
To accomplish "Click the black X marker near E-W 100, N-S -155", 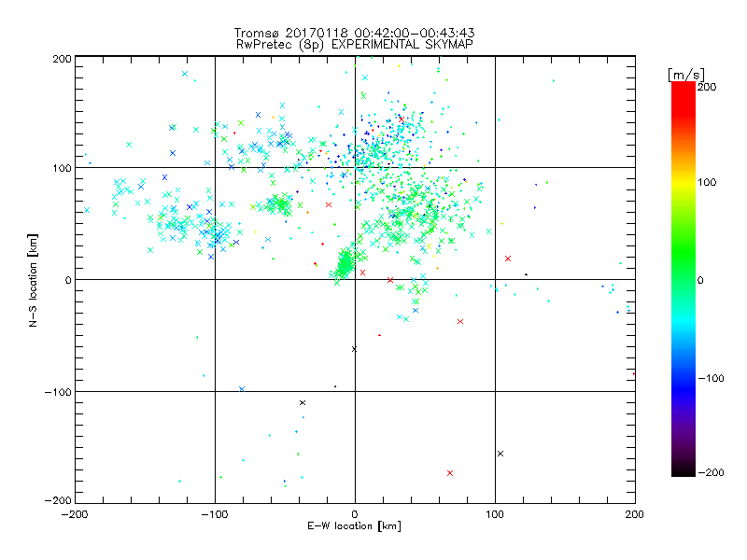I will tap(500, 454).
